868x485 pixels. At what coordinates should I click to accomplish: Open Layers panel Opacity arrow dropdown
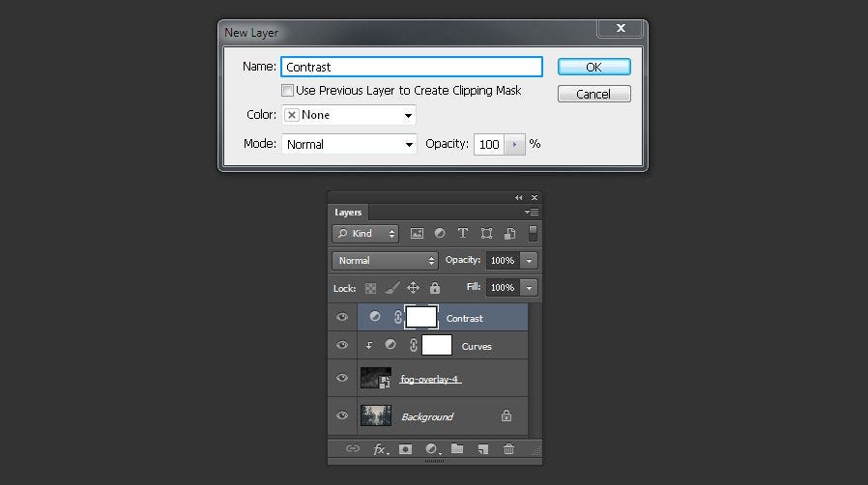pos(530,261)
